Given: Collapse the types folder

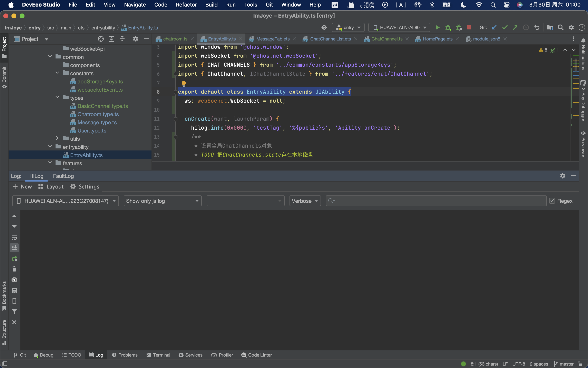Looking at the screenshot, I should [57, 97].
